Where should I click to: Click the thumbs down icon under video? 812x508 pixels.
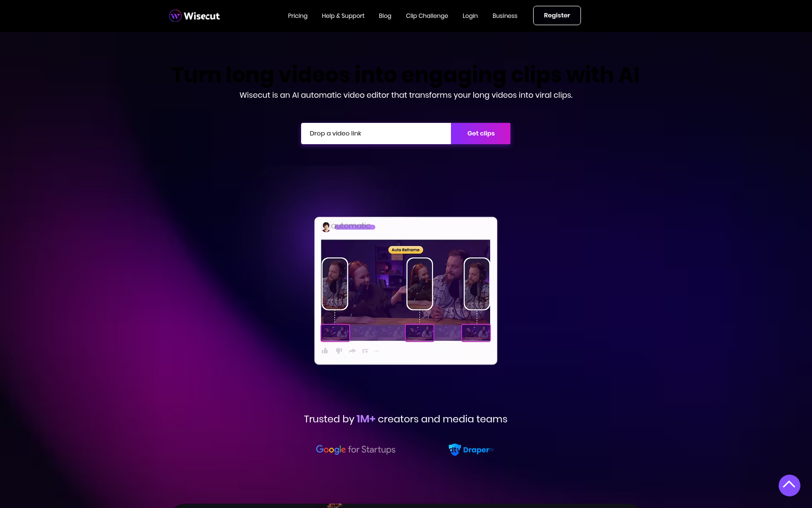[x=339, y=351]
